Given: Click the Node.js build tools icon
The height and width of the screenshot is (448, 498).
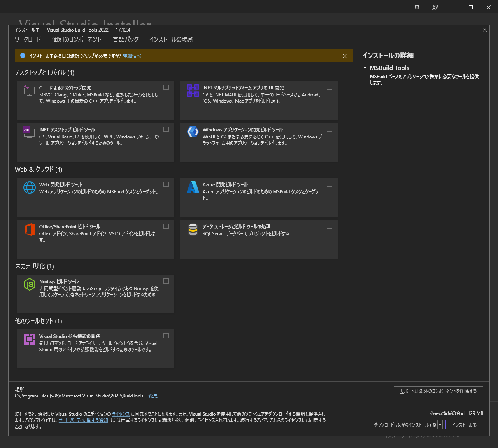Looking at the screenshot, I should [x=29, y=284].
